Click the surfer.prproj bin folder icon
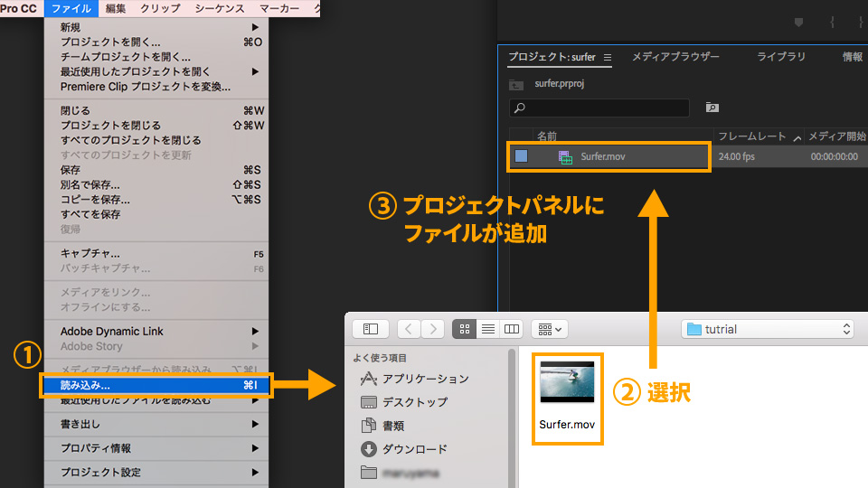The width and height of the screenshot is (868, 488). tap(516, 85)
